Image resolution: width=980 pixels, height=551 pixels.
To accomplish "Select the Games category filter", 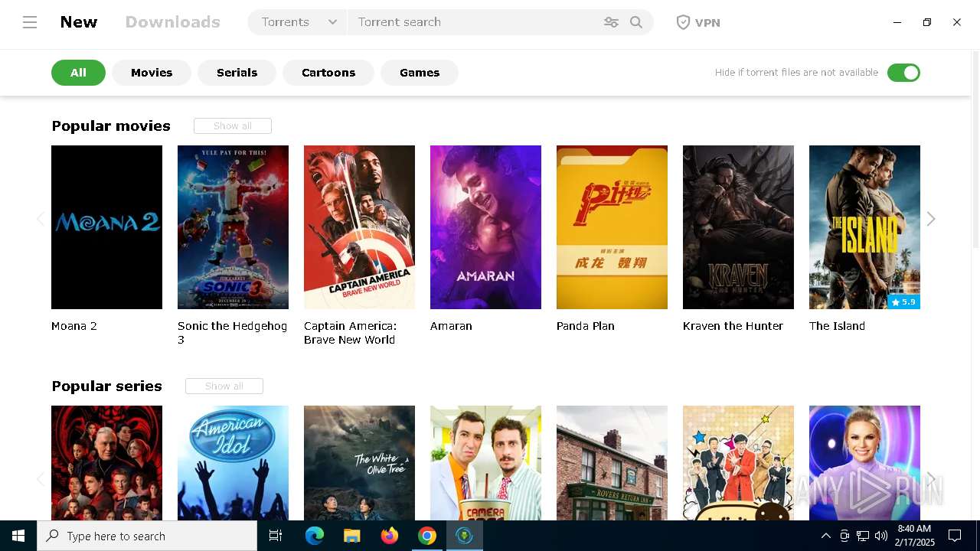I will (x=420, y=73).
